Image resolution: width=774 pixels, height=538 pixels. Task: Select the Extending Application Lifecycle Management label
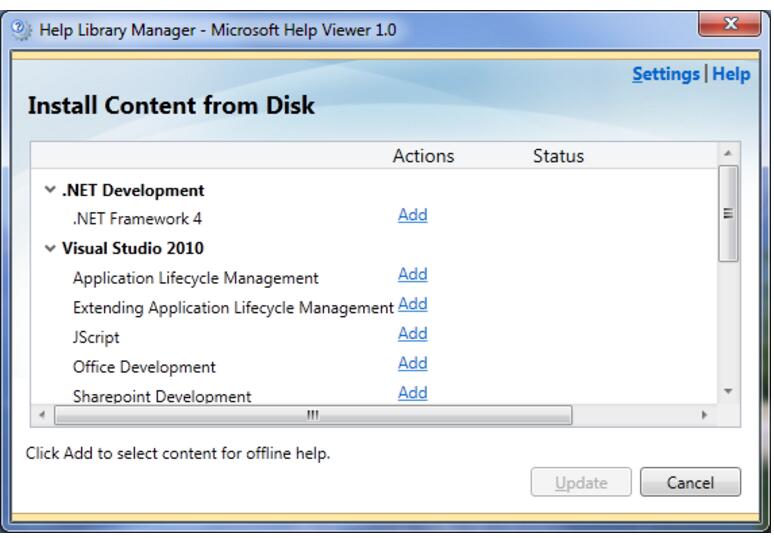point(233,307)
